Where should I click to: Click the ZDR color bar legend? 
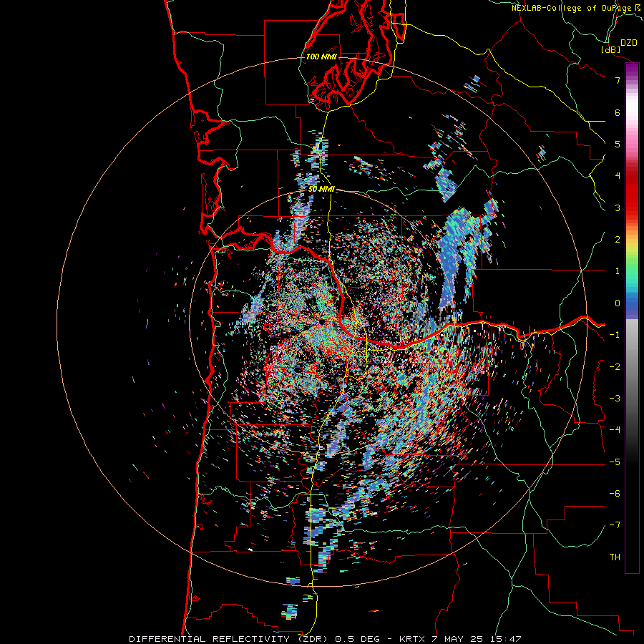click(x=632, y=318)
